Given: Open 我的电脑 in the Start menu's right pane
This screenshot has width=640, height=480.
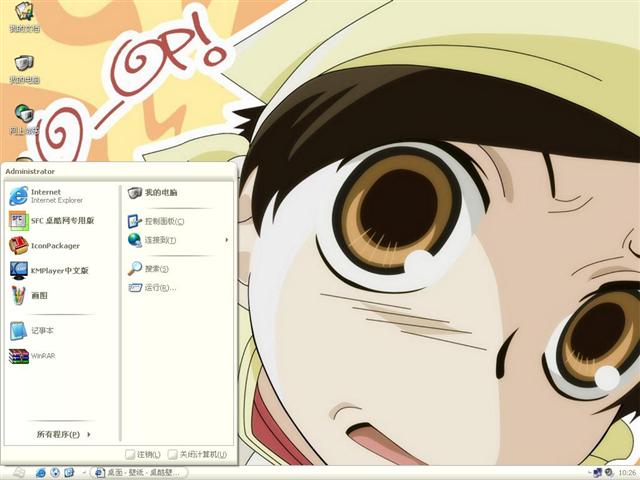Looking at the screenshot, I should (x=178, y=193).
